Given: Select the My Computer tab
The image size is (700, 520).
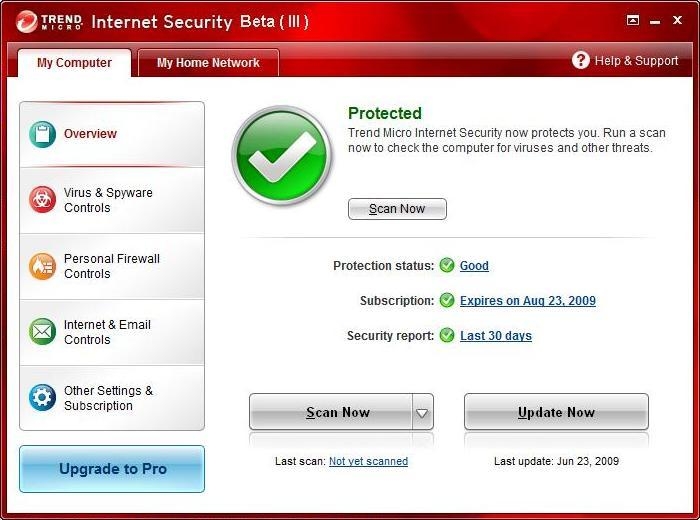Looking at the screenshot, I should [75, 62].
